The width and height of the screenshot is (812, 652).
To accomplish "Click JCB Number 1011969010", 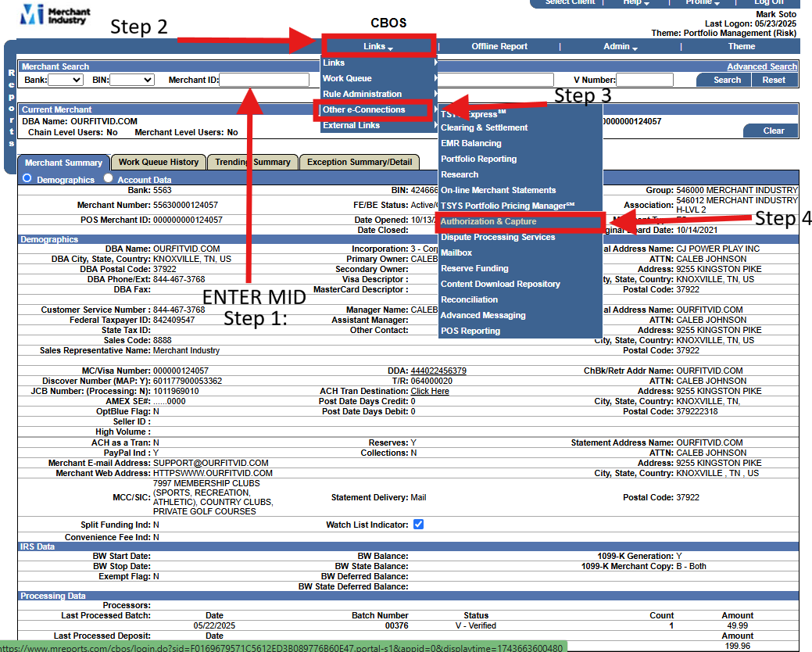I will click(176, 391).
